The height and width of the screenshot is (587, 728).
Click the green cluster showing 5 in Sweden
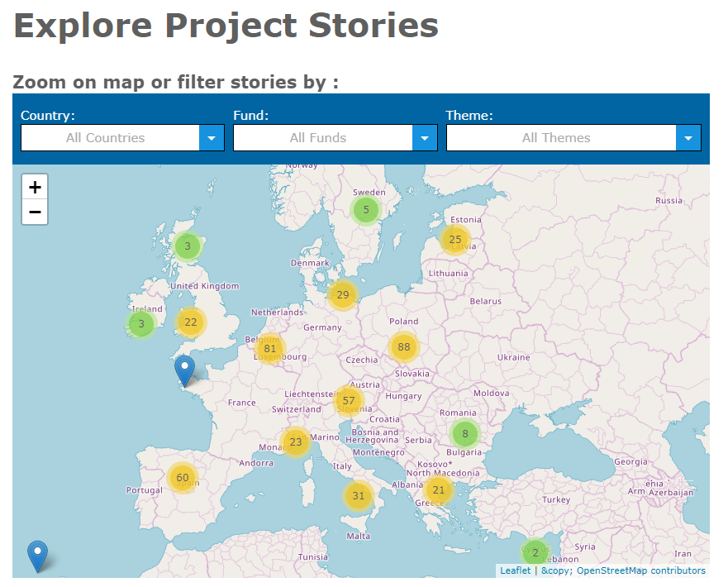(x=365, y=210)
